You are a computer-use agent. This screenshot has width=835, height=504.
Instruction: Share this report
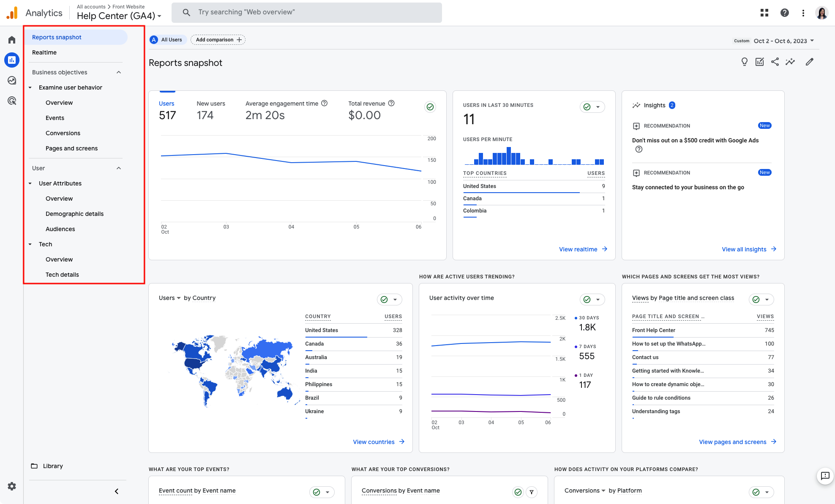tap(775, 62)
